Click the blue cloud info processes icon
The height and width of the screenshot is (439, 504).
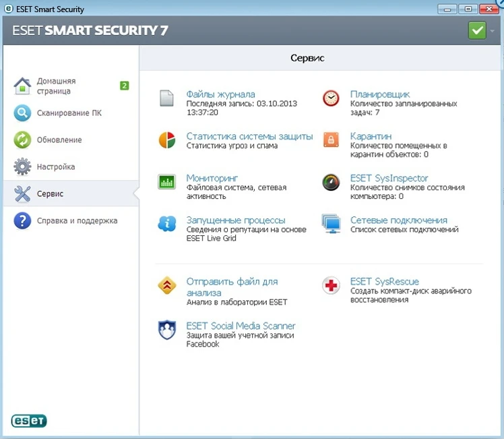tap(167, 223)
